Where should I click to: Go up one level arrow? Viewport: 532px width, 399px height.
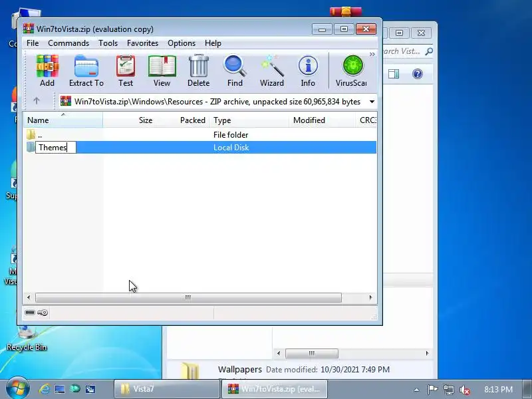pos(37,101)
